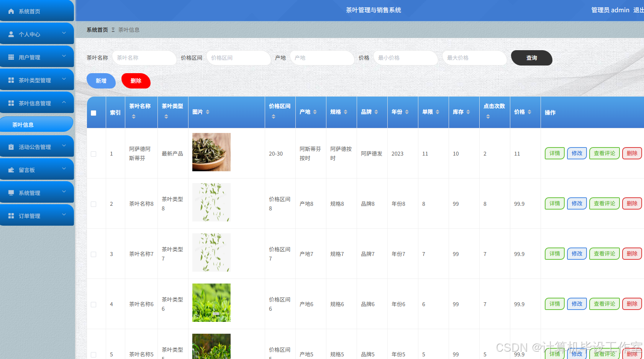Sort table by 规格 column arrows
644x359 pixels.
pos(346,112)
